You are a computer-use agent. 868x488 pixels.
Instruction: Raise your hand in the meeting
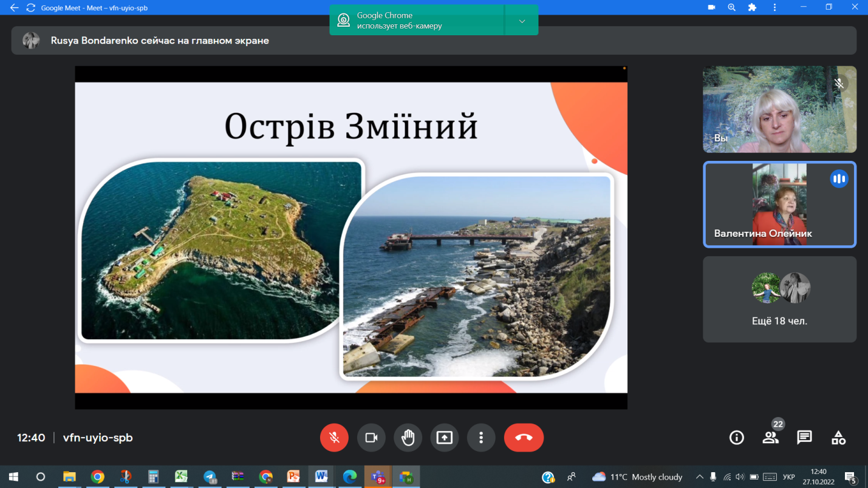(408, 438)
